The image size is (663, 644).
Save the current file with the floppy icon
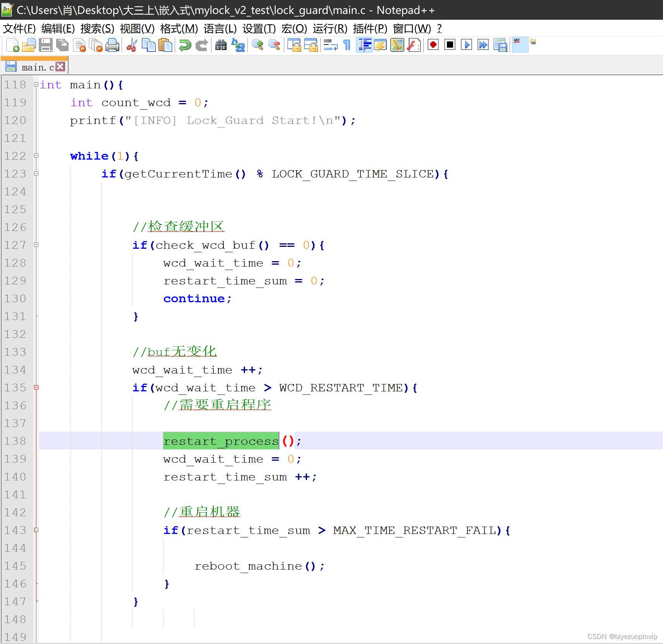[x=46, y=45]
